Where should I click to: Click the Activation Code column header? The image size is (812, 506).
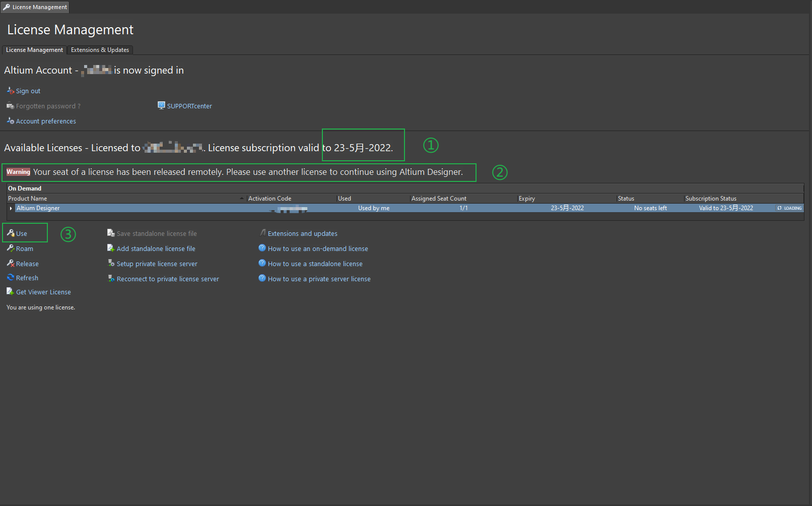(292, 199)
